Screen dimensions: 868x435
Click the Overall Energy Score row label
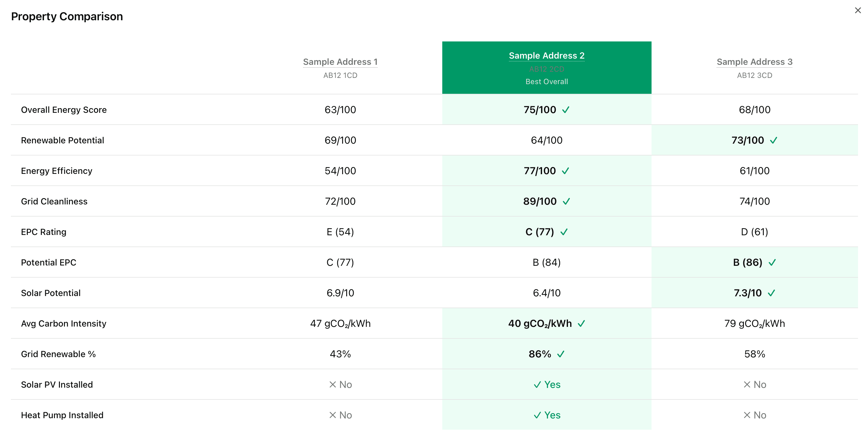[64, 110]
